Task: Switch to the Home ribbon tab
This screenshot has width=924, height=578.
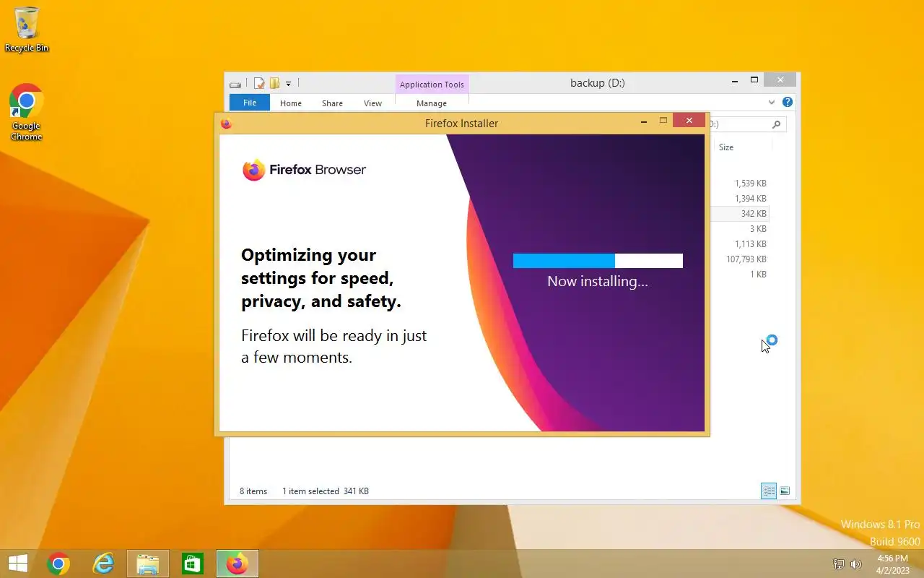Action: 291,103
